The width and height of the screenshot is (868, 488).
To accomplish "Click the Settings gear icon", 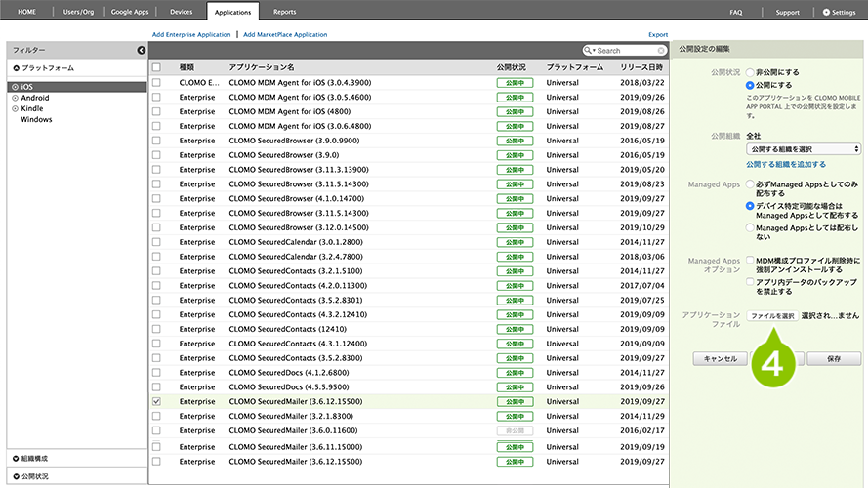I will pos(826,12).
